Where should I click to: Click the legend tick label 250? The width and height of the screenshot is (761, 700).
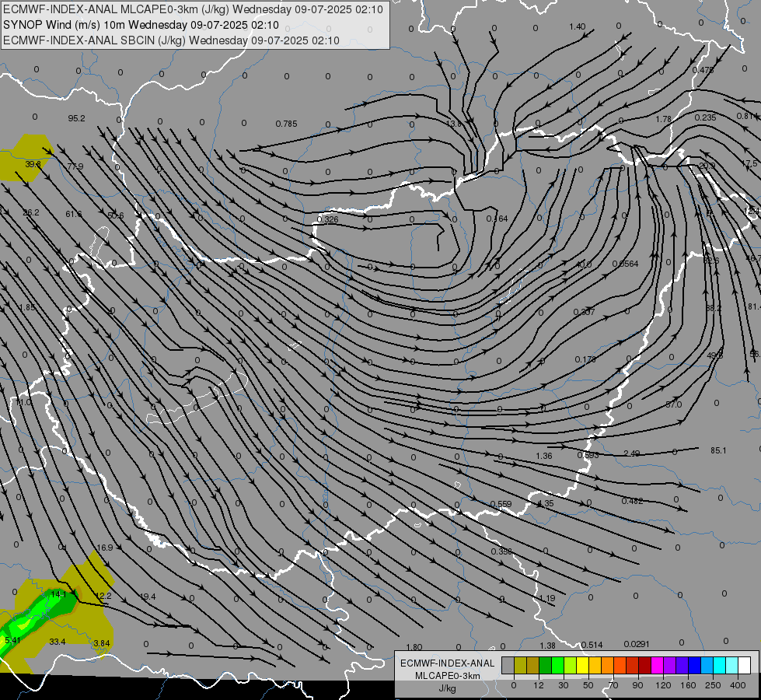point(713,685)
